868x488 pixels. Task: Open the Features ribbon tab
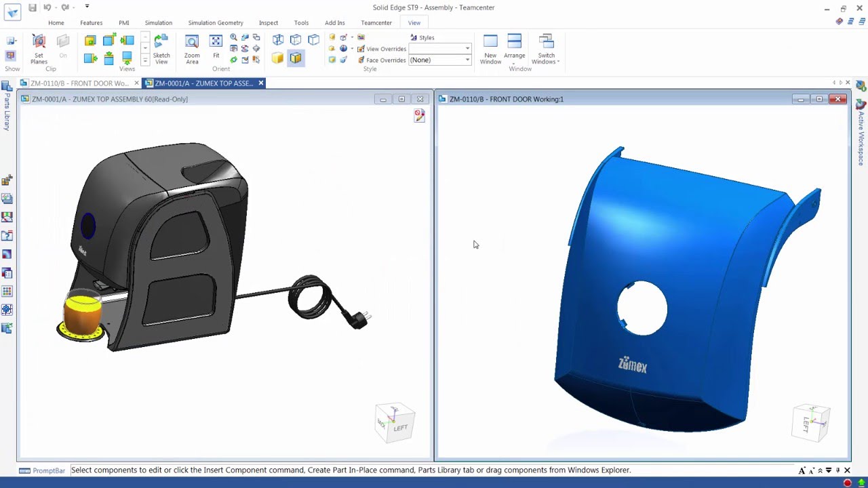pos(92,23)
